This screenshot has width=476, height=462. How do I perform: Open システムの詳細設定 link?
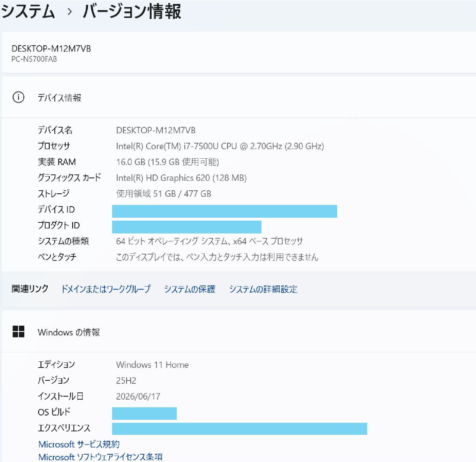[x=263, y=289]
